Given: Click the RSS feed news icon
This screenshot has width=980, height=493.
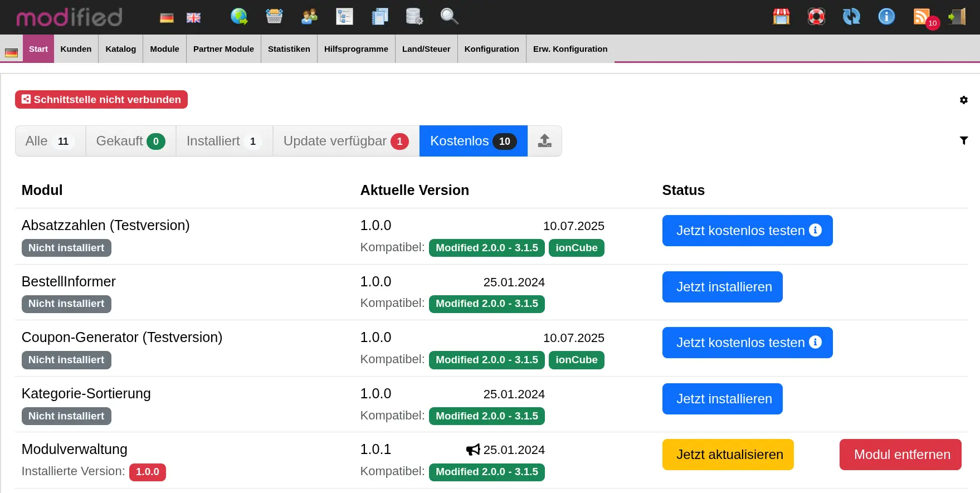Looking at the screenshot, I should [922, 17].
